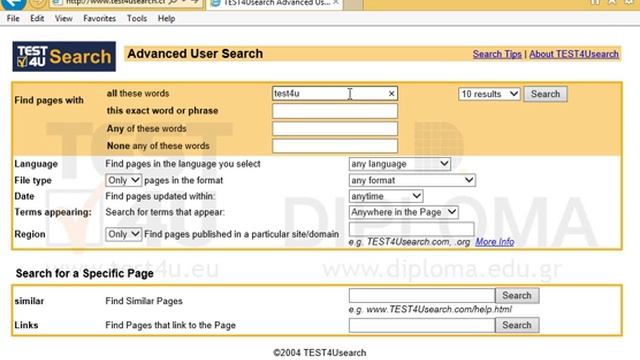Clear the 'all these words' field with the X
Image resolution: width=640 pixels, height=360 pixels.
point(391,94)
